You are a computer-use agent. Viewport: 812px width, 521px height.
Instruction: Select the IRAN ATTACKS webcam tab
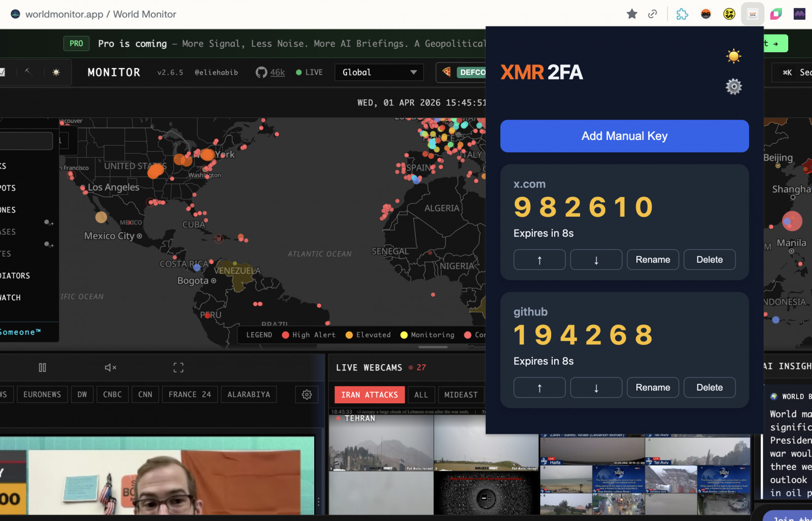pyautogui.click(x=369, y=395)
